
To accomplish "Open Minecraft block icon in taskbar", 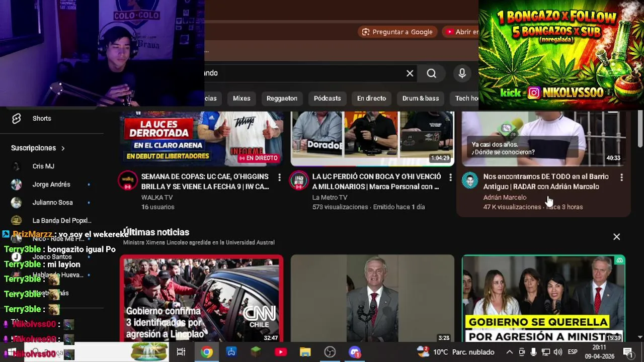I will click(256, 352).
